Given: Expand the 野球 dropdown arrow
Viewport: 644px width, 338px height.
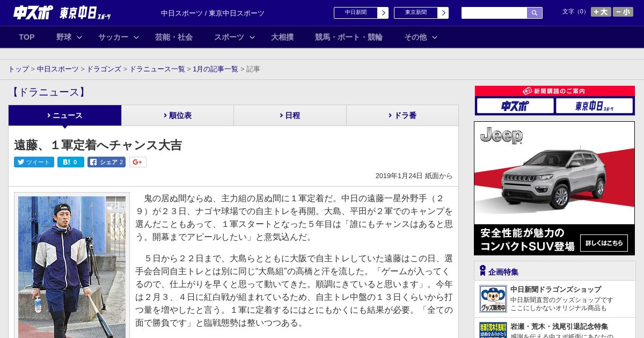Looking at the screenshot, I should (79, 38).
